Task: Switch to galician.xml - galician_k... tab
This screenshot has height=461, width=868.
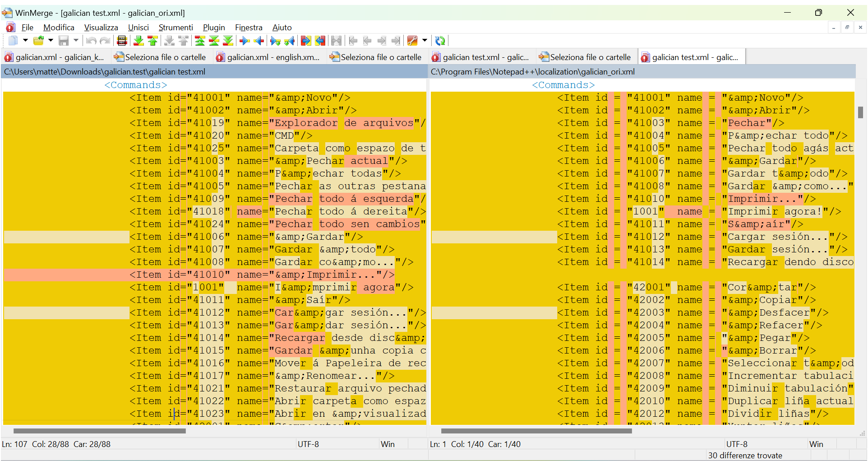Action: coord(55,57)
